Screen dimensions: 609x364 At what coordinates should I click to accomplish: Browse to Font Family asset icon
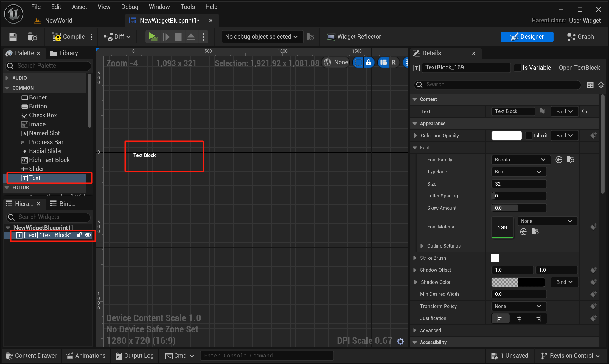pos(570,160)
